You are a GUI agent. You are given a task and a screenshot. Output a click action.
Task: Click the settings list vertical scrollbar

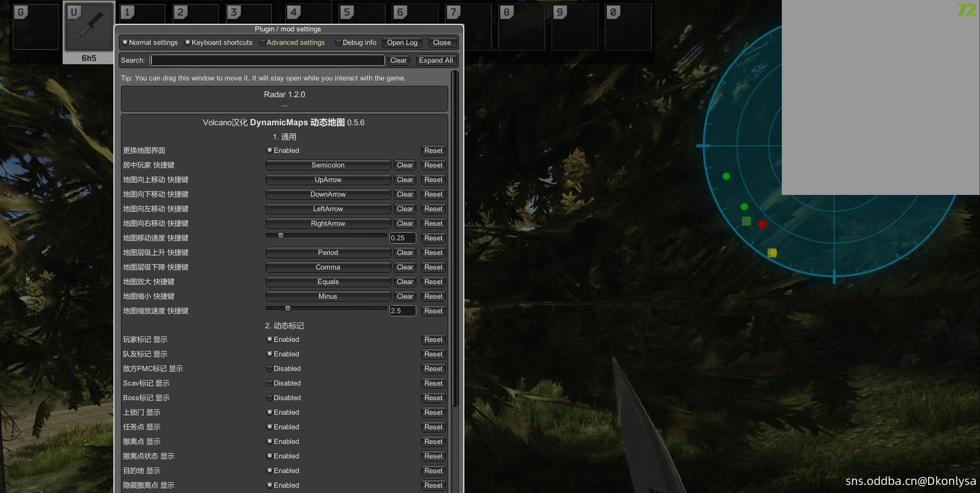pos(455,239)
